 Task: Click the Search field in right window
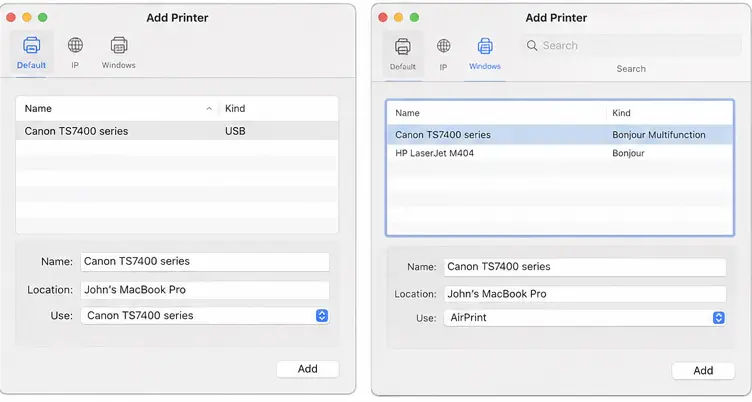[x=631, y=46]
